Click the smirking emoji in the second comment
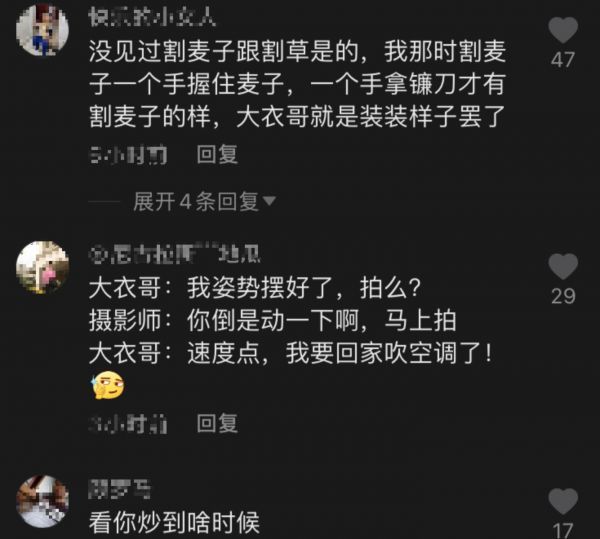600x539 pixels. tap(108, 385)
